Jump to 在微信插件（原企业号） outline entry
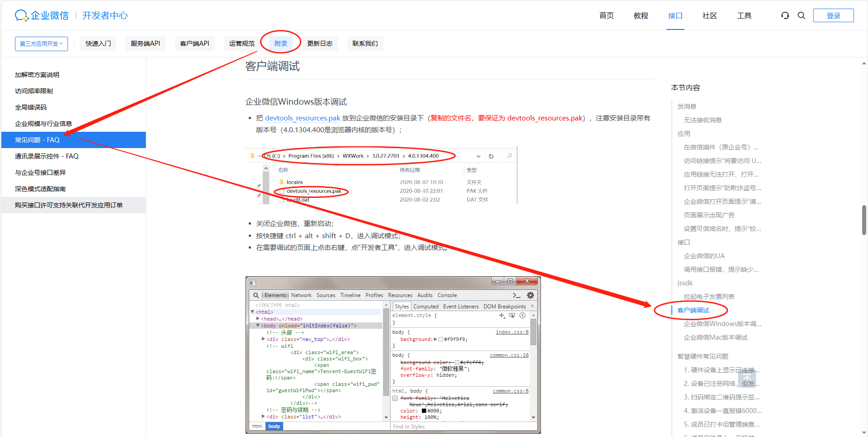This screenshot has width=868, height=437. pos(721,147)
